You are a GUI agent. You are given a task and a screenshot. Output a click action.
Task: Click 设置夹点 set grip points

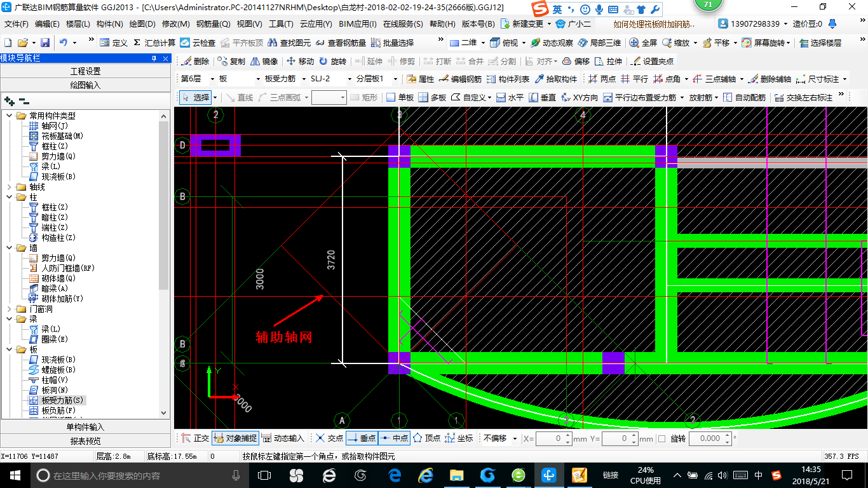coord(652,61)
